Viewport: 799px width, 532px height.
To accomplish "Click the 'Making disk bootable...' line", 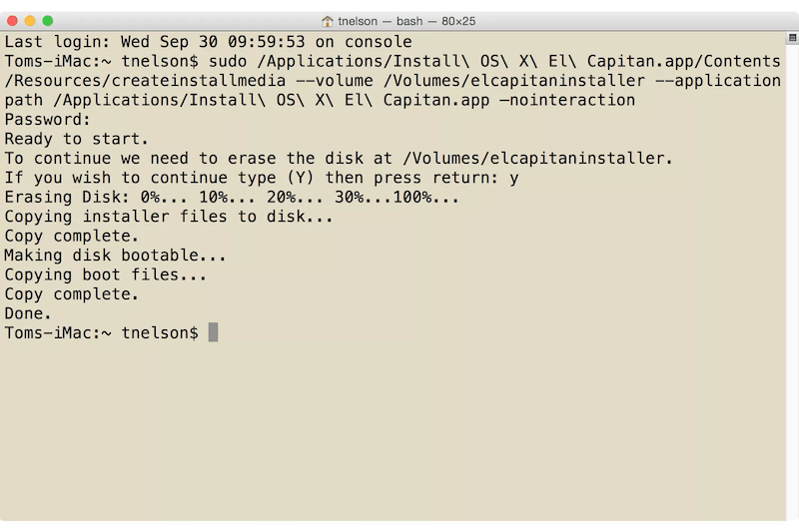I will click(x=116, y=256).
